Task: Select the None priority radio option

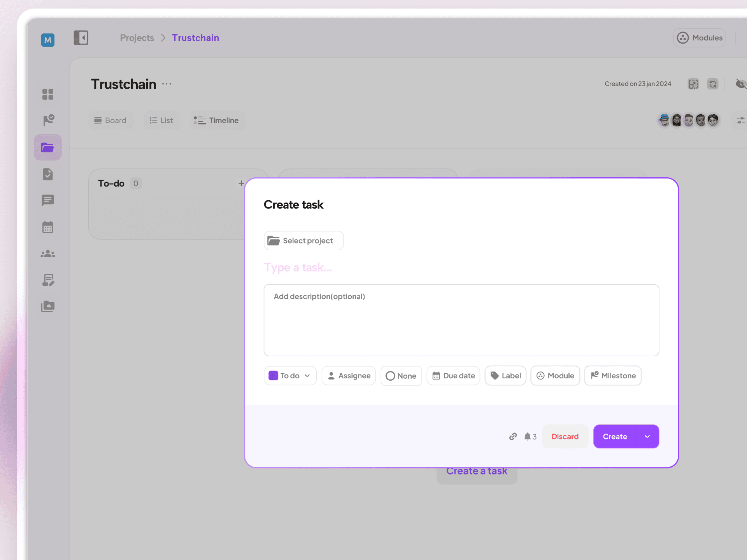Action: click(x=401, y=376)
